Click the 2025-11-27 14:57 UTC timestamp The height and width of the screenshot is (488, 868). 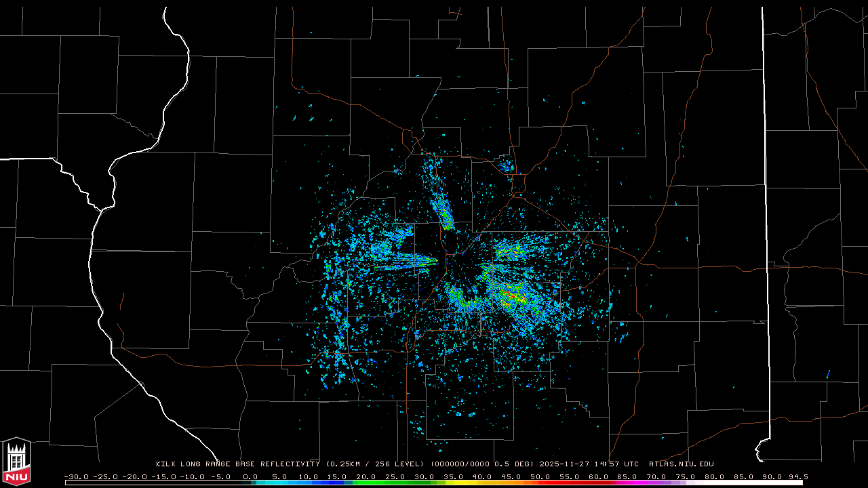coord(589,464)
